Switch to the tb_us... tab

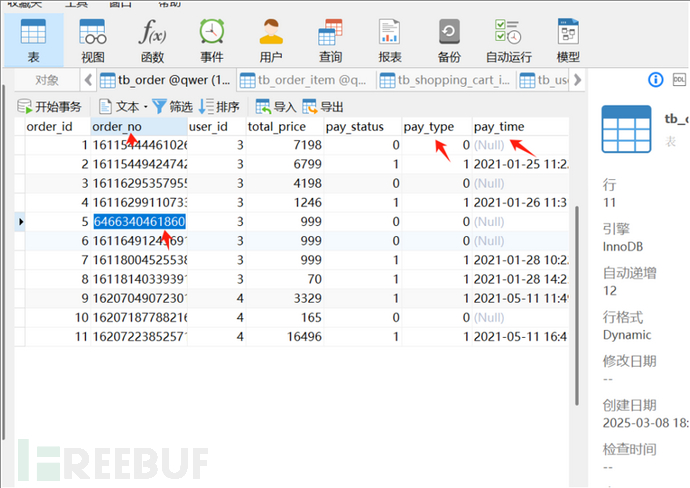coord(544,80)
